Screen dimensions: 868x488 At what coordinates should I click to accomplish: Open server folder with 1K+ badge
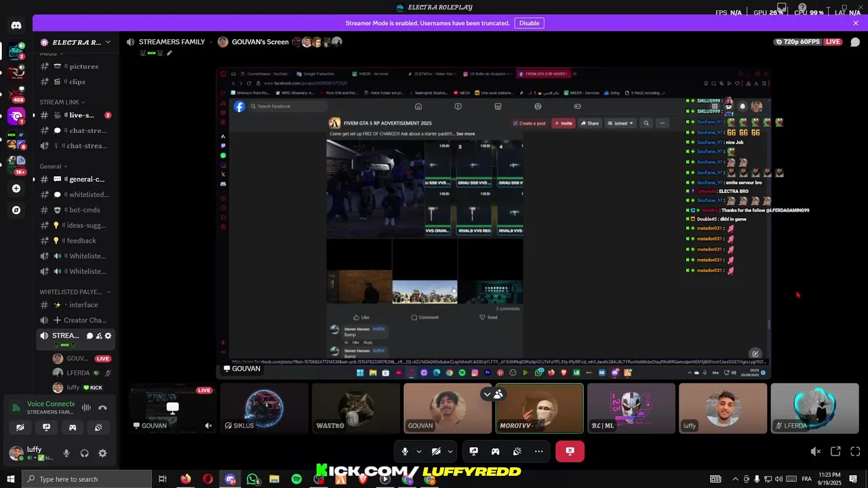coord(16,165)
